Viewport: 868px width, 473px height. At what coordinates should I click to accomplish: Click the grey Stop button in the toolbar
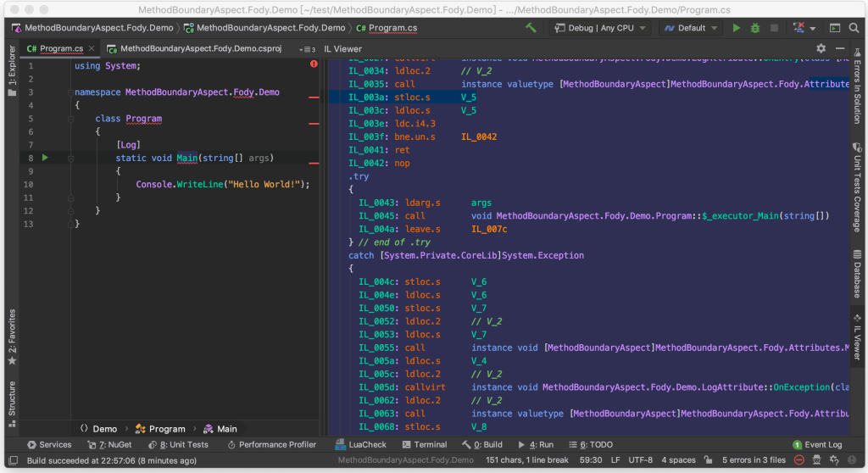click(775, 28)
